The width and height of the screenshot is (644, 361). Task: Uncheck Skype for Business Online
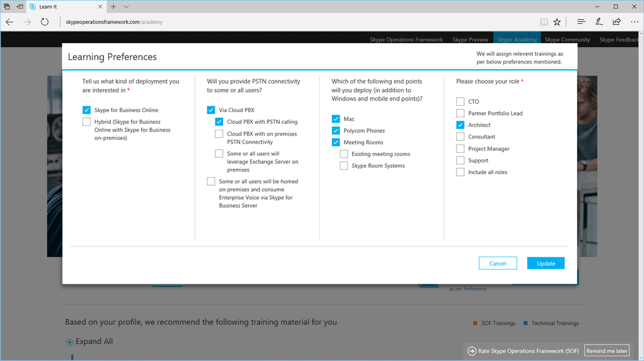coord(86,110)
